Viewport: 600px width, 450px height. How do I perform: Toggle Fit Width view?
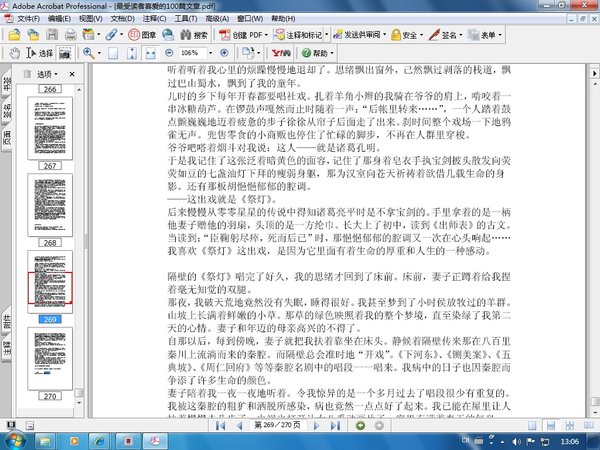pos(150,53)
